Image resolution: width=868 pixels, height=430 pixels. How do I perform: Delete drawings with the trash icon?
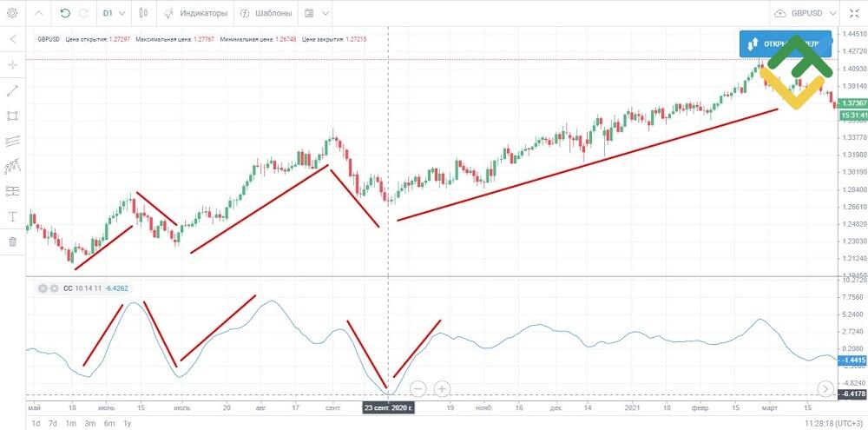click(x=13, y=241)
